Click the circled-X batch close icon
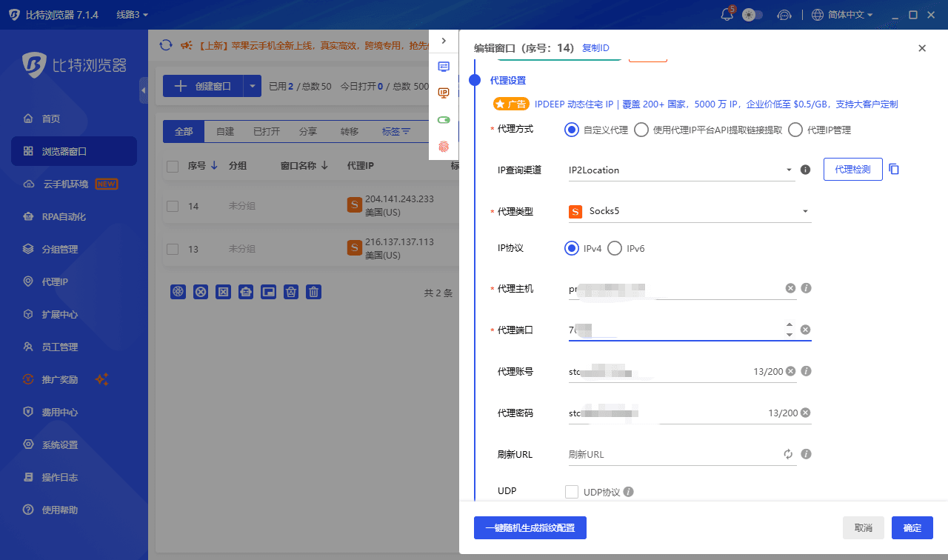This screenshot has width=948, height=560. click(201, 292)
